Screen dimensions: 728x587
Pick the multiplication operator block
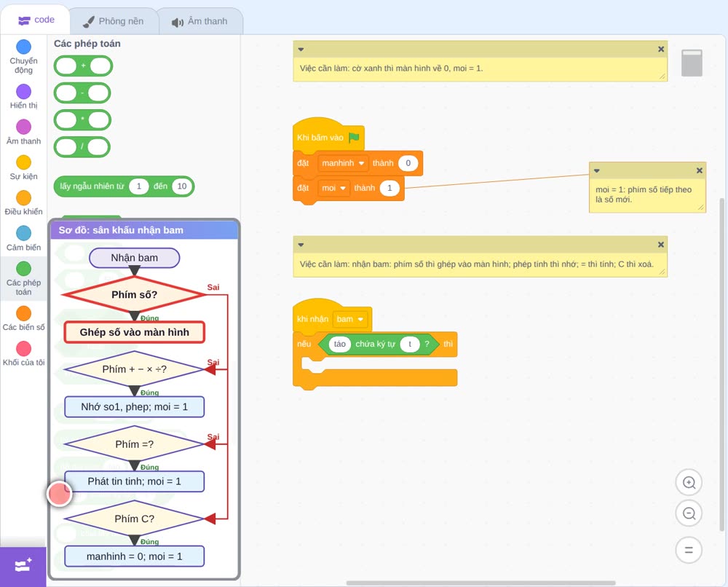click(x=83, y=120)
